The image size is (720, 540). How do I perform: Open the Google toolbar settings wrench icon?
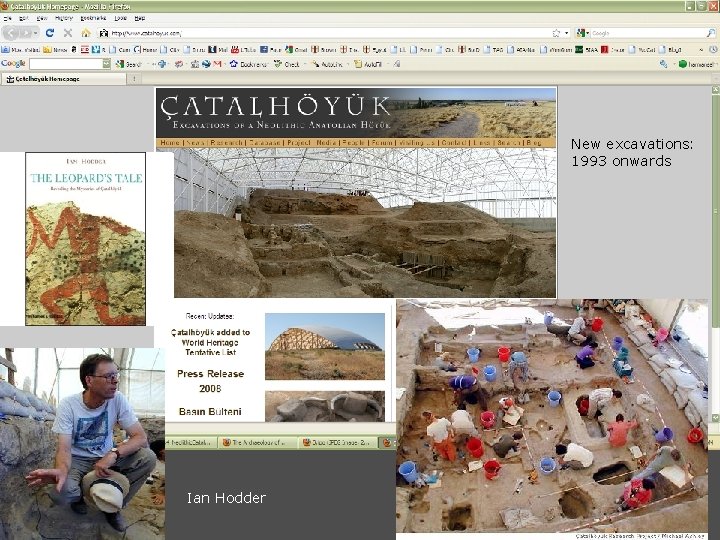click(x=664, y=64)
